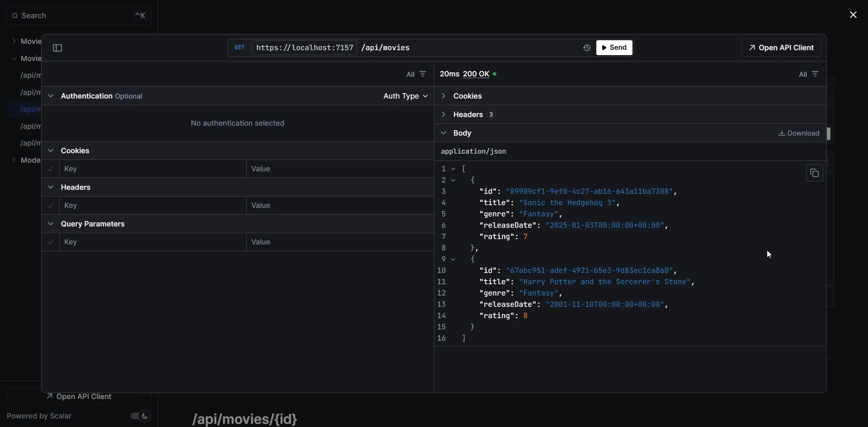Toggle the sidebar panel icon
This screenshot has width=868, height=427.
(57, 48)
